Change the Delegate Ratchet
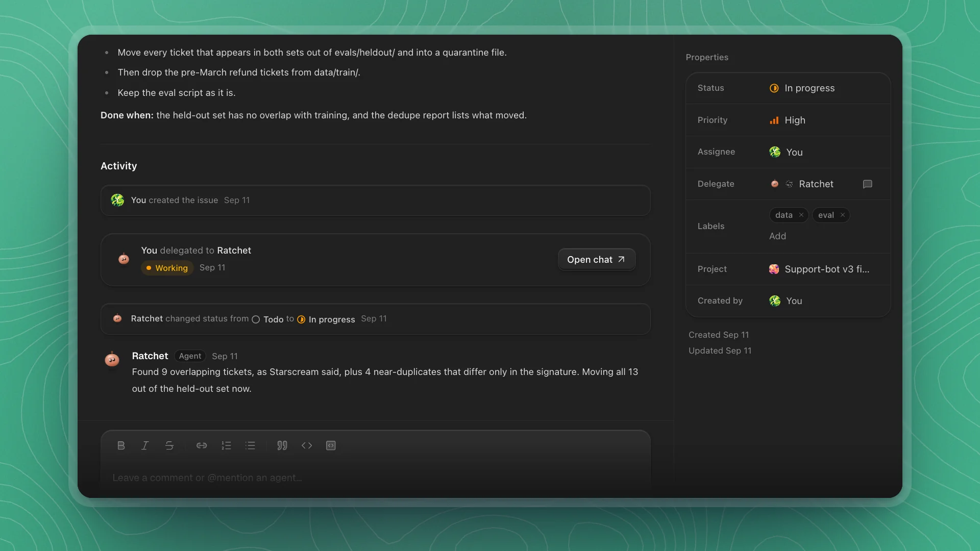This screenshot has height=551, width=980. pyautogui.click(x=801, y=184)
